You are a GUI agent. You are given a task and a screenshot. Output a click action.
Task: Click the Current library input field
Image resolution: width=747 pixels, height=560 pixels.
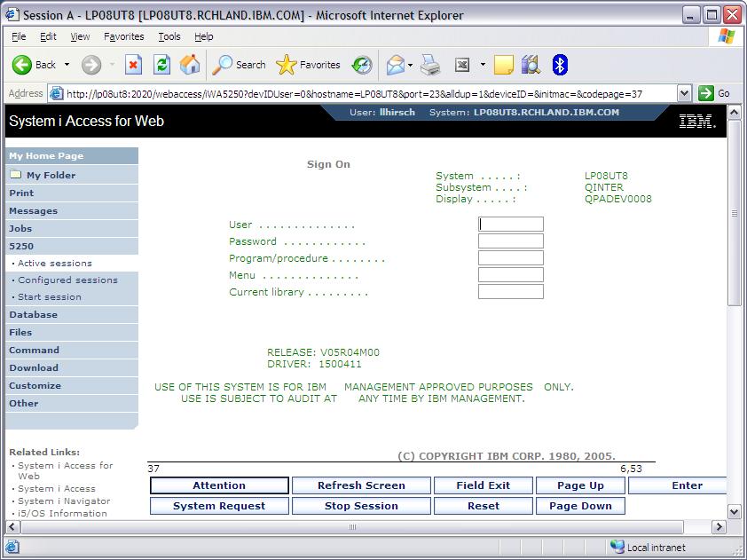tap(511, 292)
